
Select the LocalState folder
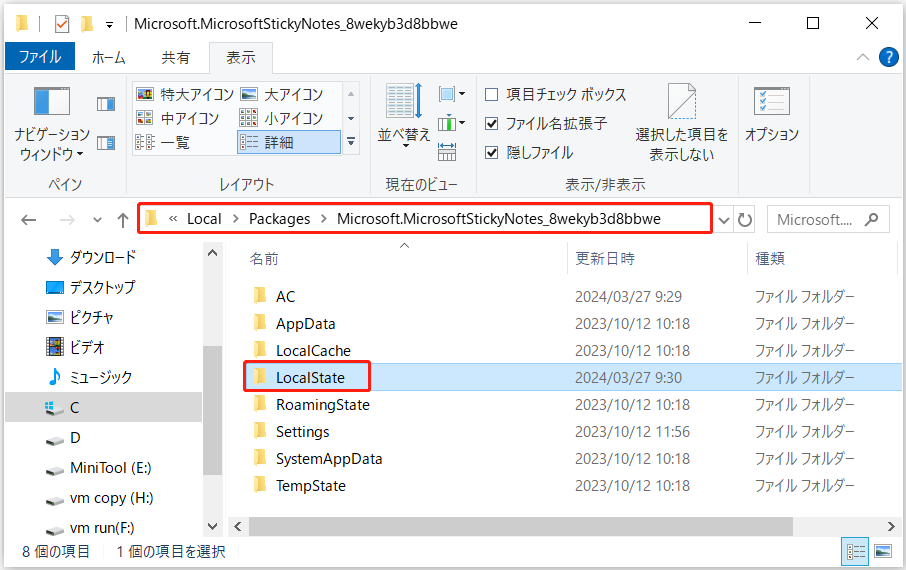310,377
